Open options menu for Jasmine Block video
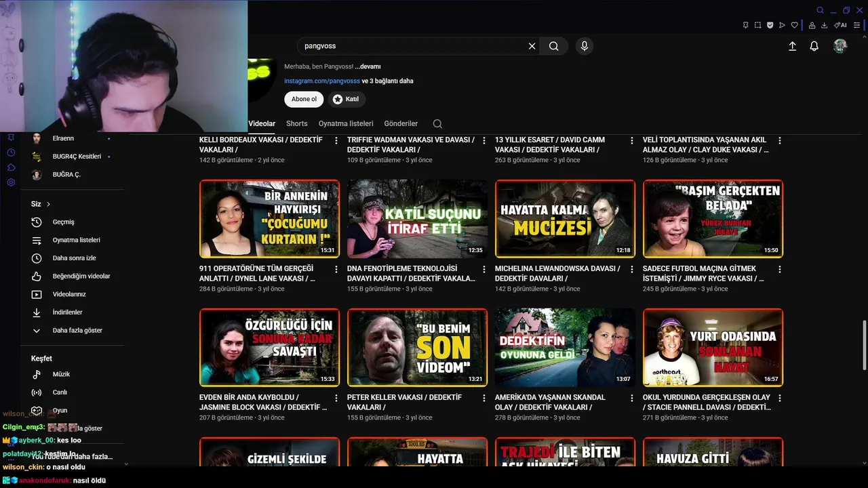 coord(336,398)
